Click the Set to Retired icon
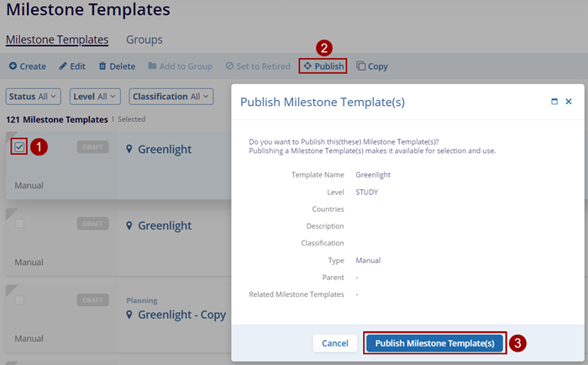Viewport: 588px width, 365px height. point(230,66)
